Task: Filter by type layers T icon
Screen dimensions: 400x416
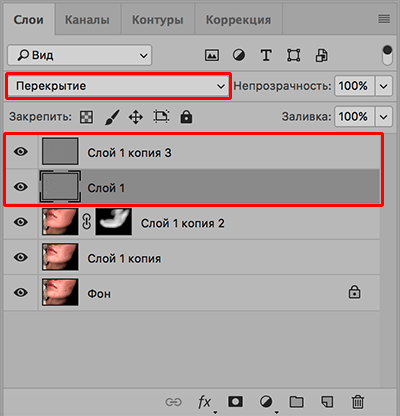Action: coord(266,55)
